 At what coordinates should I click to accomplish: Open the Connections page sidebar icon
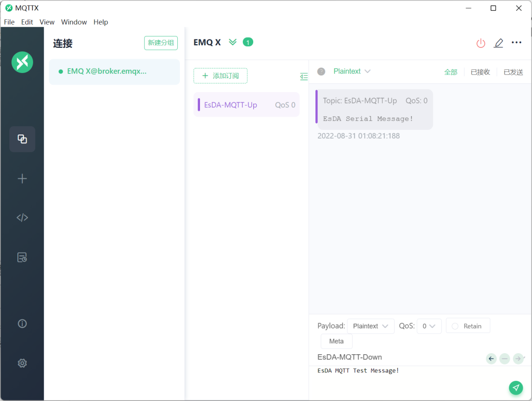coord(22,139)
